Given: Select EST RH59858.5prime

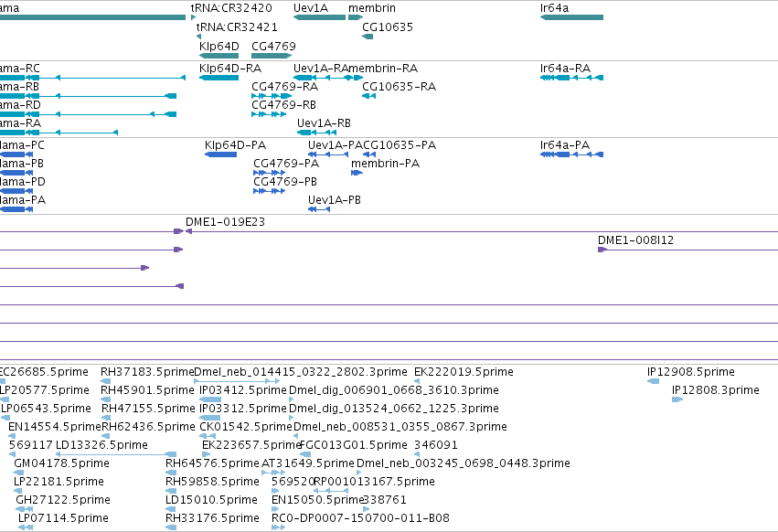Looking at the screenshot, I should (x=171, y=491).
